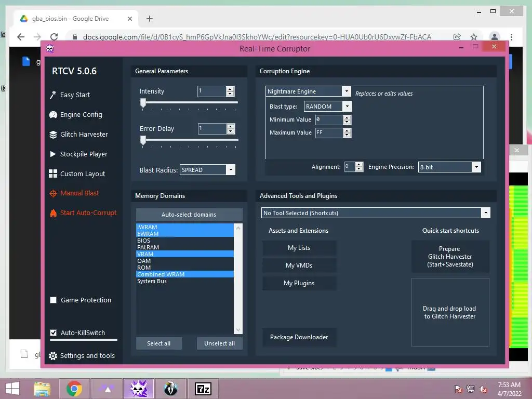Click the Start Auto-Corrupt flame icon

click(x=53, y=212)
